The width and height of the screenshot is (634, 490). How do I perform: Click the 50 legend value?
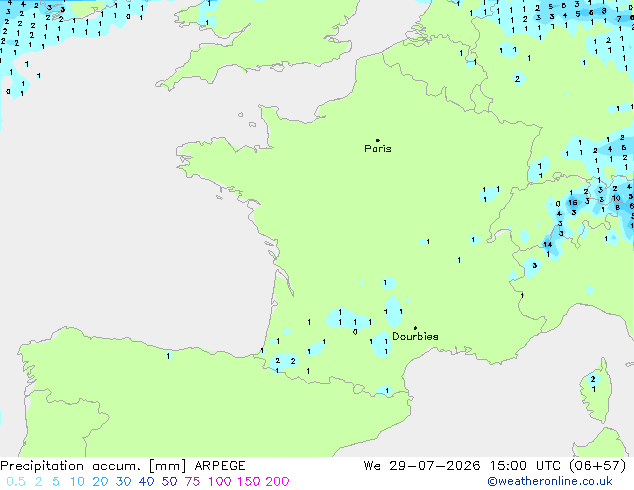click(169, 482)
